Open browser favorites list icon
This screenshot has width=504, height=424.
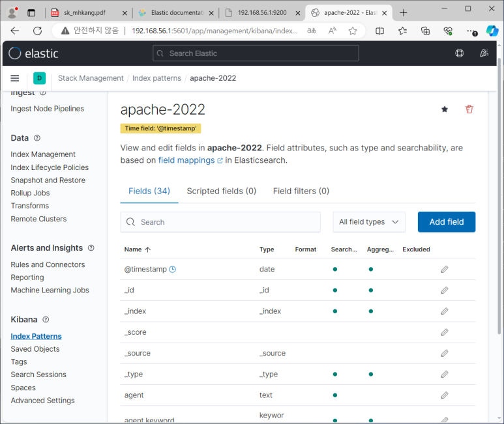[x=402, y=31]
